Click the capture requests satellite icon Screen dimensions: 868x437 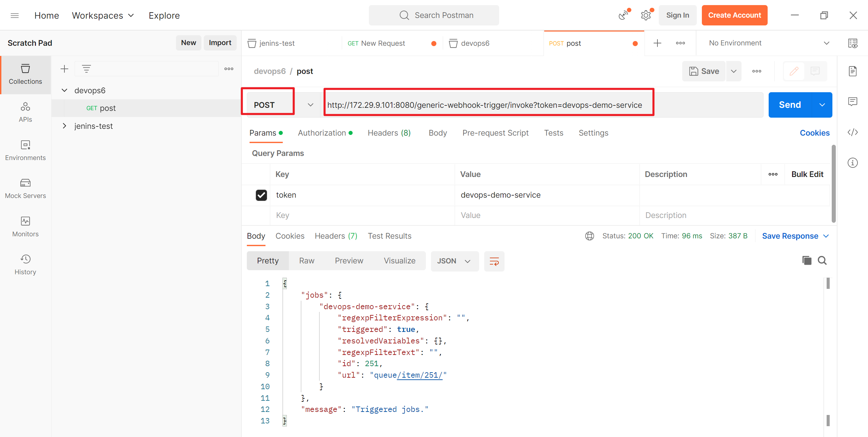(623, 15)
